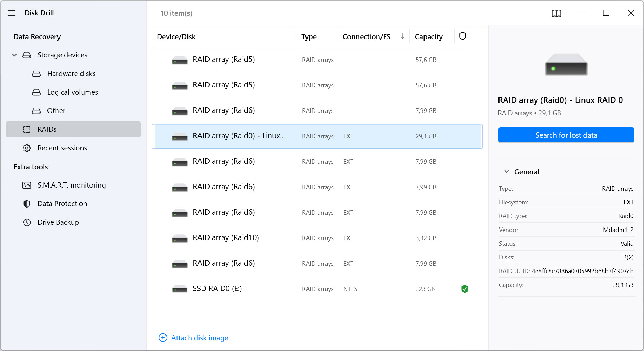
Task: Click the 3,32 GB capacity value
Action: click(426, 238)
